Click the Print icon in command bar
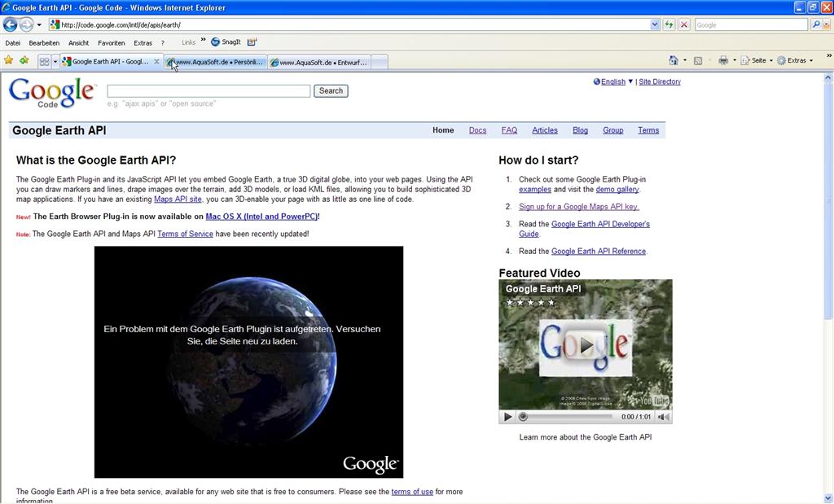834x504 pixels. point(722,61)
